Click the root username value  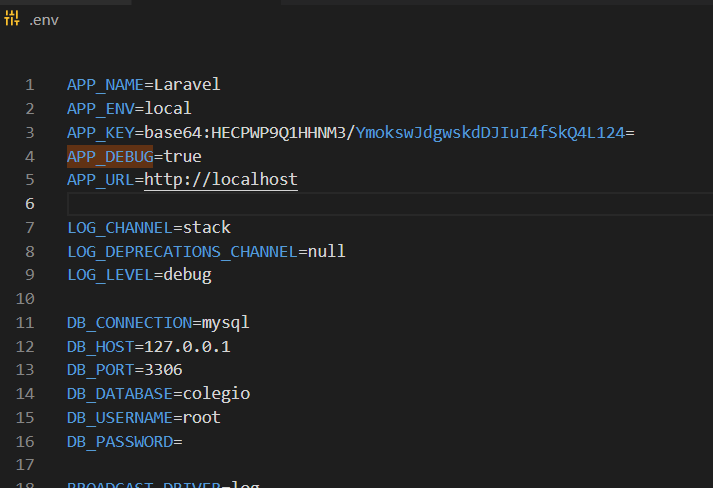click(x=201, y=418)
